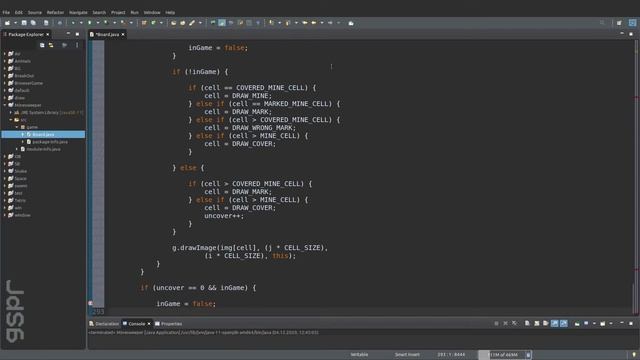
Task: Click Smart Insert in status bar
Action: coord(407,355)
